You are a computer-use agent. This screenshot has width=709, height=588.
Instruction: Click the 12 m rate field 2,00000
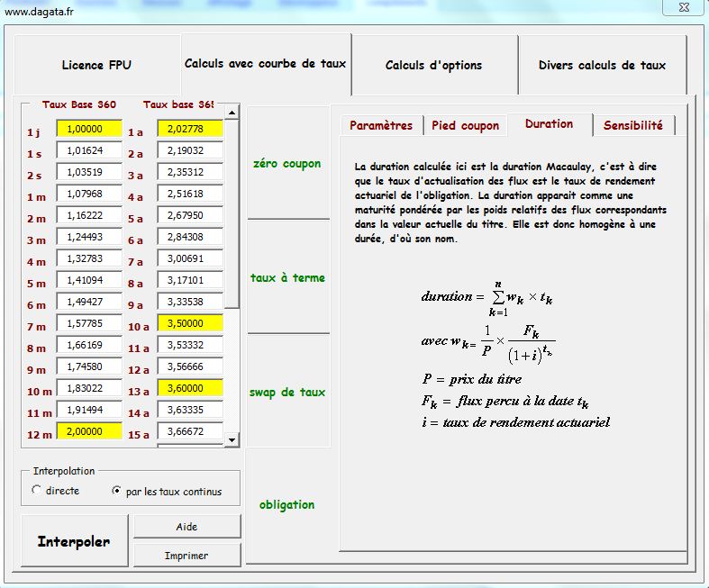(89, 431)
